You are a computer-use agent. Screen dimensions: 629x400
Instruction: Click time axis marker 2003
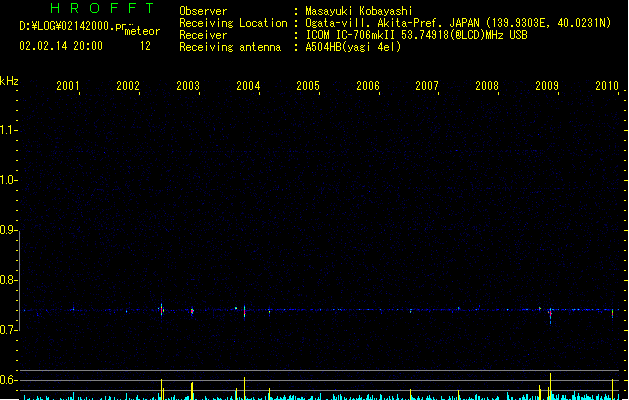point(188,85)
